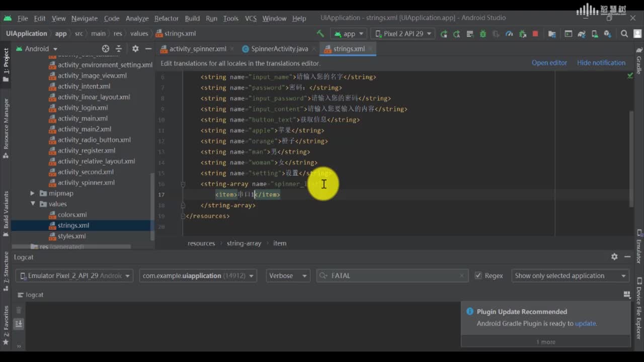Click the Make Project hammer icon

(320, 34)
